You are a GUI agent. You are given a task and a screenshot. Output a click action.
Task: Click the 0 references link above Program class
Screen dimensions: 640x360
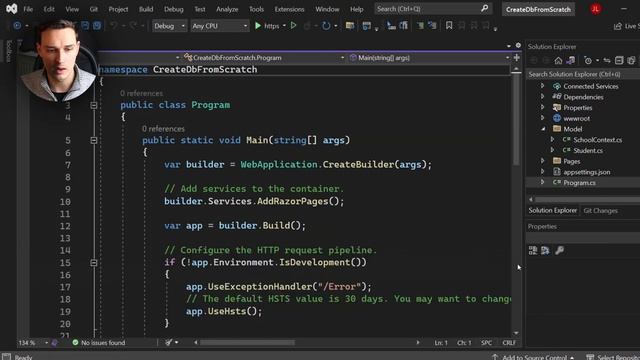141,93
